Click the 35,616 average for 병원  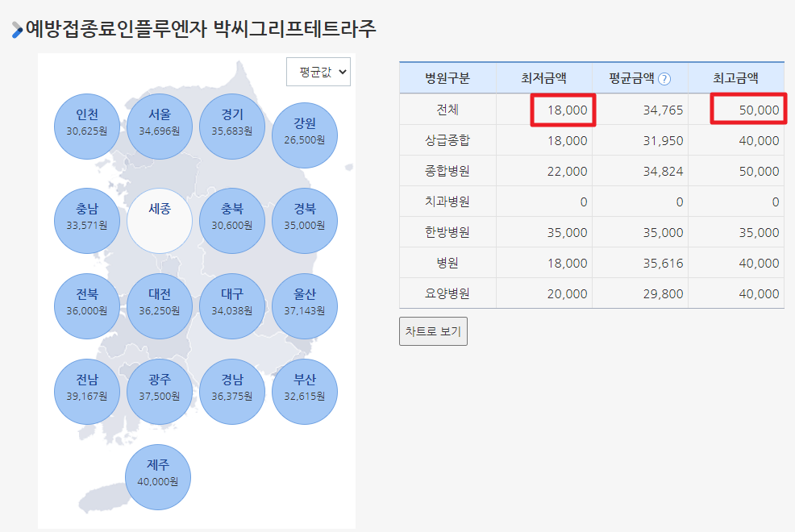[x=664, y=264]
